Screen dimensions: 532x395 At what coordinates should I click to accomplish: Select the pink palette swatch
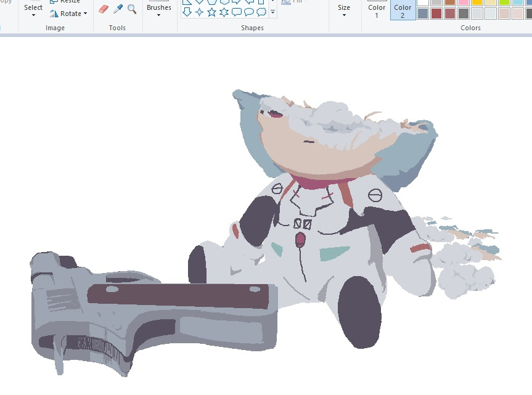(464, 2)
